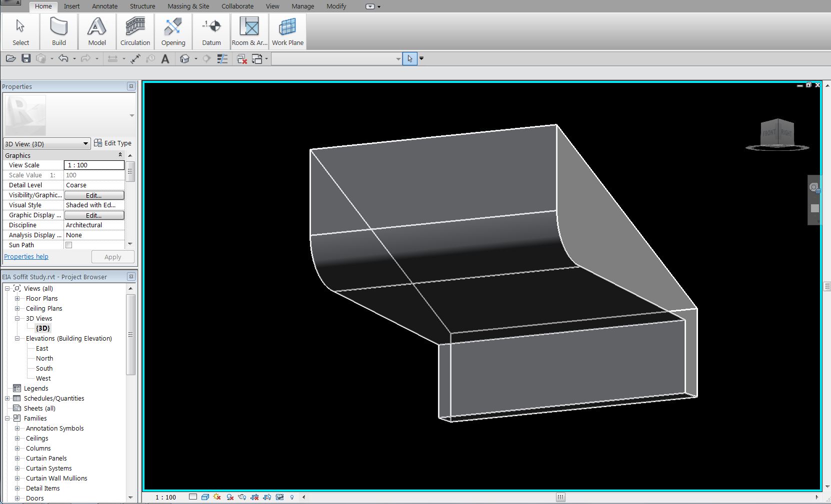Click the Visual Style cube icon
Viewport: 831px width, 504px height.
pyautogui.click(x=205, y=497)
